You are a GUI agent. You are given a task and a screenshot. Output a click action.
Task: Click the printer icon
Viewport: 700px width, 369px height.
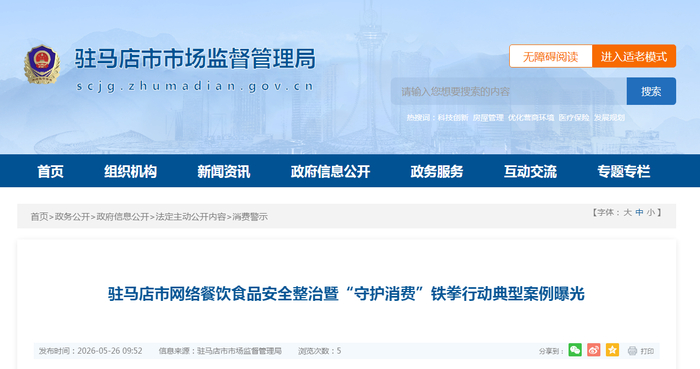(x=632, y=351)
